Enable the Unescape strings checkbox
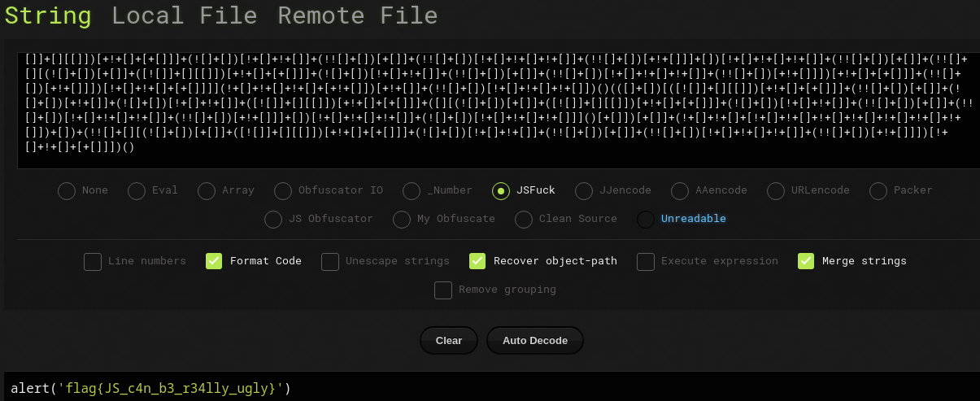 330,261
